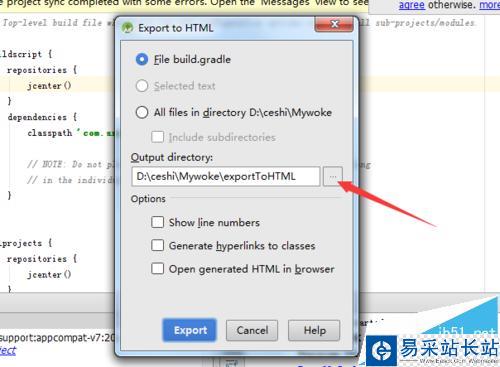Viewport: 500px width, 367px height.
Task: Click the 'Output directory:' label
Action: tap(172, 157)
